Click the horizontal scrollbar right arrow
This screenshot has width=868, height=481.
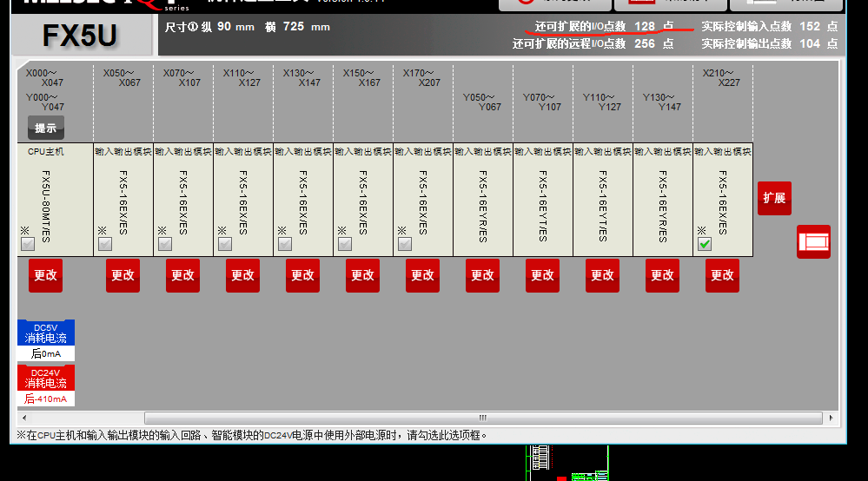click(832, 418)
